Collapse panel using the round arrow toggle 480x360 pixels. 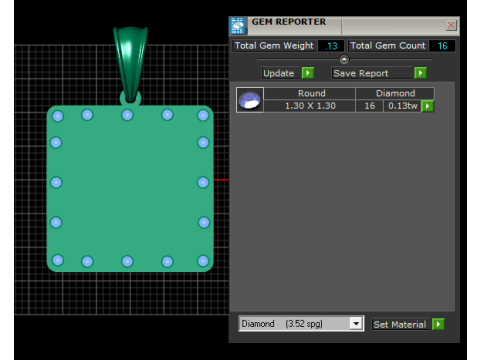[344, 59]
